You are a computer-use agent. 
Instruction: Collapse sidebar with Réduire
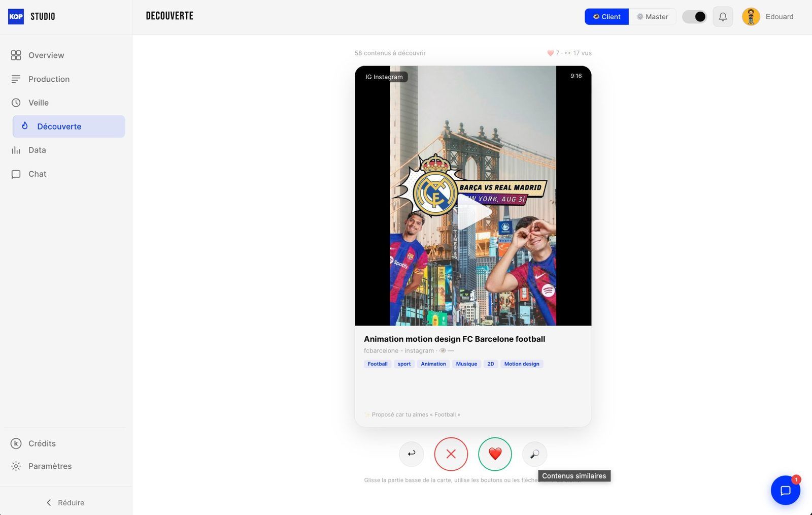pos(65,503)
